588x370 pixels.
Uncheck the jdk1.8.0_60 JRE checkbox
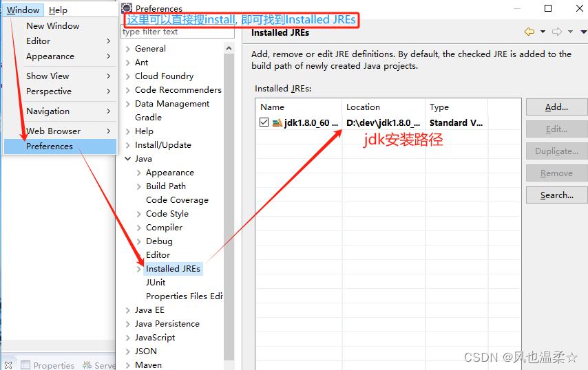coord(264,122)
